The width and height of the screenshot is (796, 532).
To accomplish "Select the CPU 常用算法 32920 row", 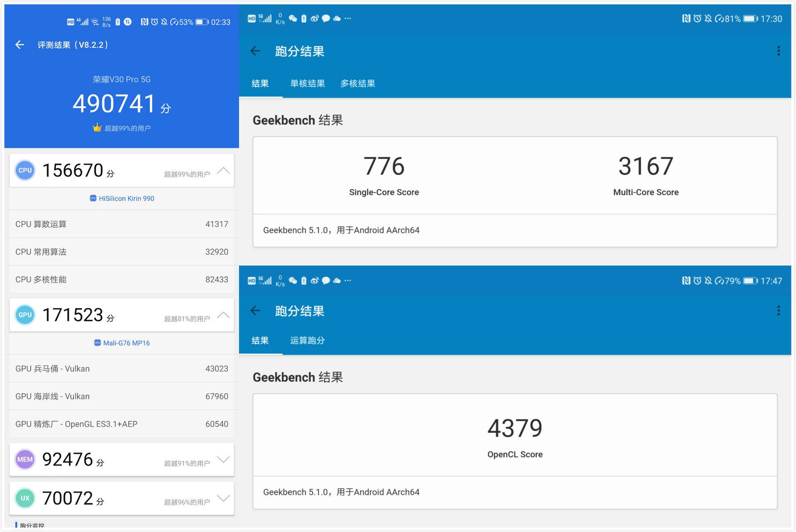I will coord(121,251).
